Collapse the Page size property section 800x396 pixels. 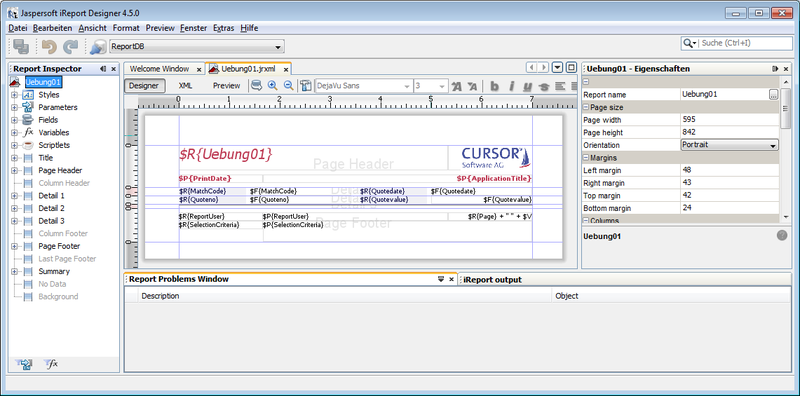point(586,107)
